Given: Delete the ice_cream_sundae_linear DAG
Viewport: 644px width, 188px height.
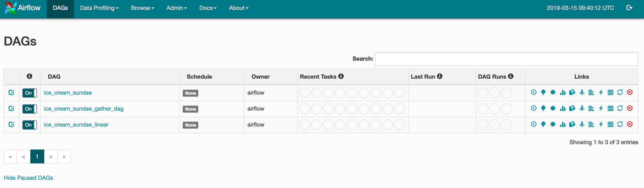Looking at the screenshot, I should (630, 124).
